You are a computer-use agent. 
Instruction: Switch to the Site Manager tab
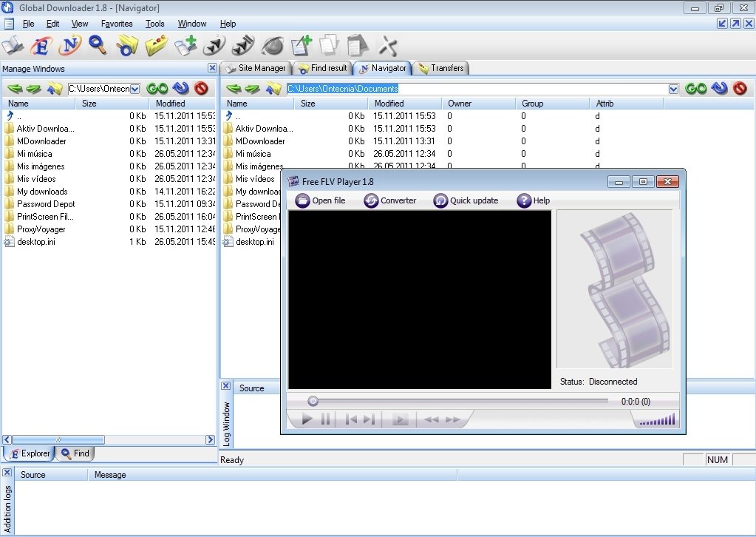tap(256, 68)
